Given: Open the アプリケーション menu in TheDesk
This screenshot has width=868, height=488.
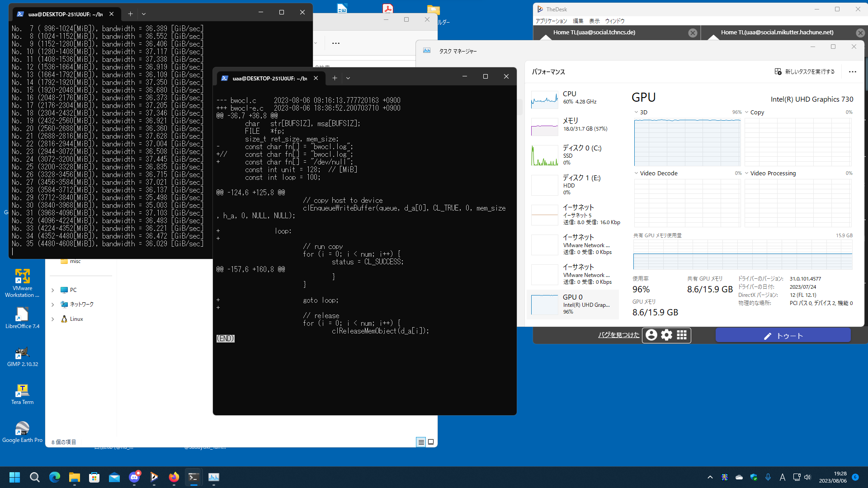Looking at the screenshot, I should click(x=551, y=21).
